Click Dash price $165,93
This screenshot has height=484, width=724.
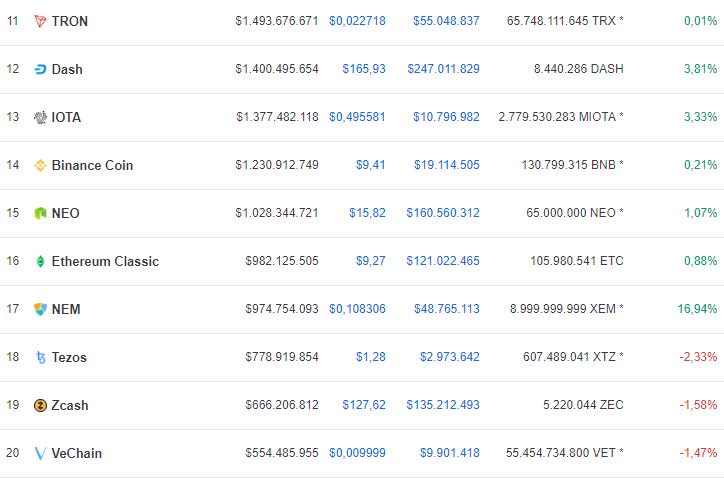[x=364, y=69]
